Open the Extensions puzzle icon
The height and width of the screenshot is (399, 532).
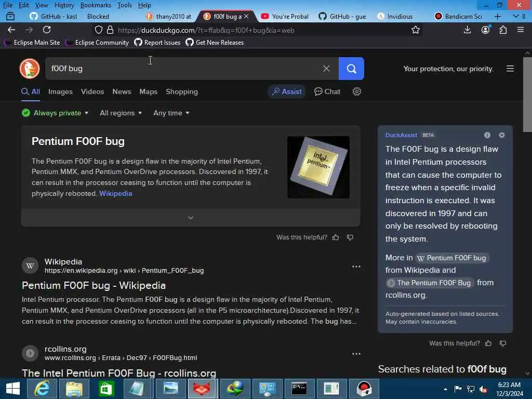503,30
